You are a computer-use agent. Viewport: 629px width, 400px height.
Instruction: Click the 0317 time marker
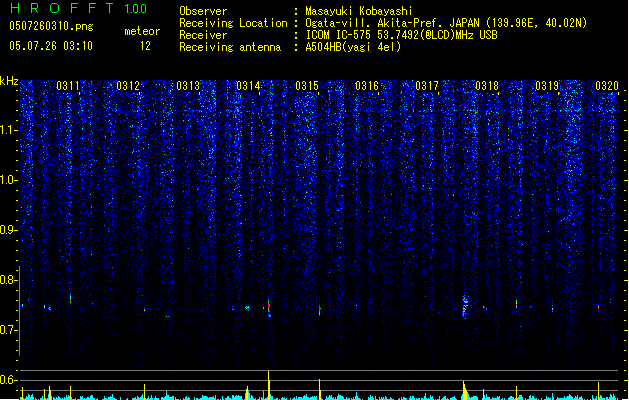pos(427,86)
